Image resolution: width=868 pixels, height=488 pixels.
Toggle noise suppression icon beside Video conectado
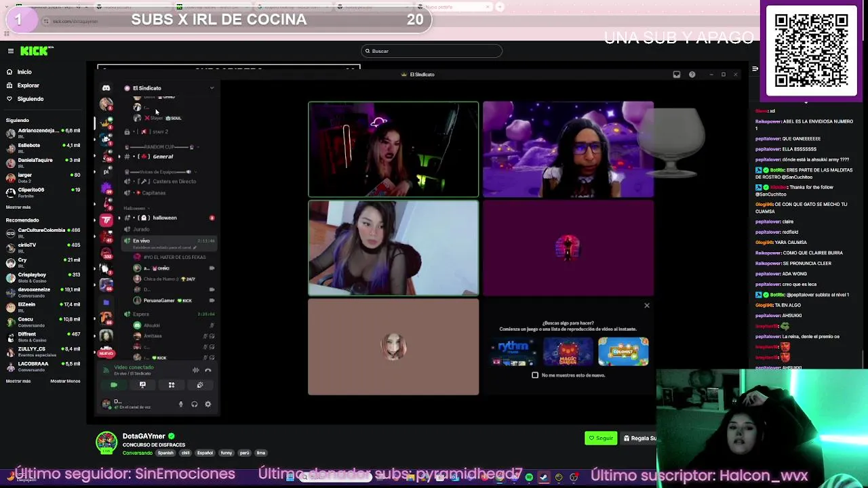pyautogui.click(x=195, y=370)
